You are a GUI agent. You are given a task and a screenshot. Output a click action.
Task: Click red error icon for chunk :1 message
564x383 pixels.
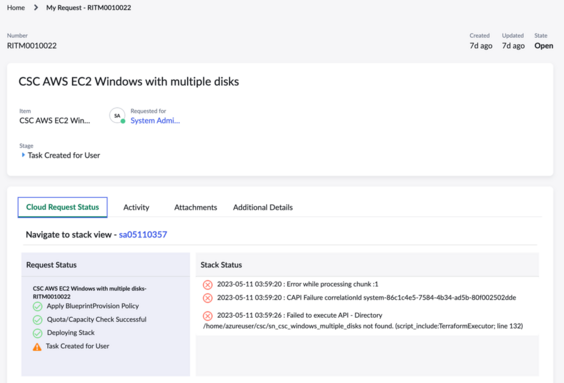208,285
